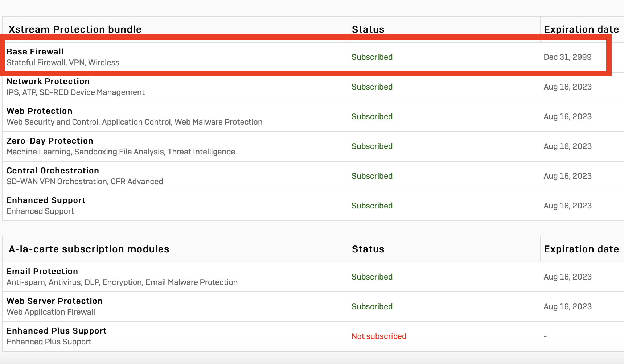Click the Enhanced Support expiration date
624x364 pixels.
click(x=568, y=206)
